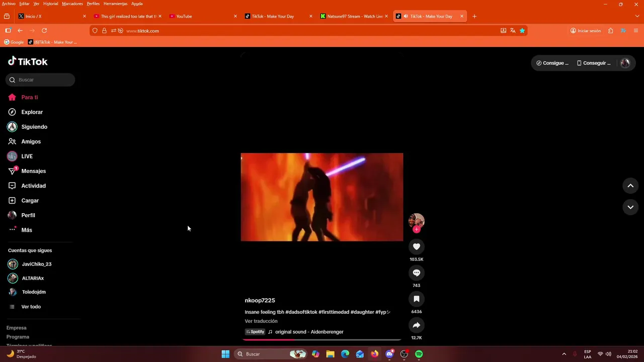
Task: Launch Spotify from the taskbar
Action: tap(419, 354)
